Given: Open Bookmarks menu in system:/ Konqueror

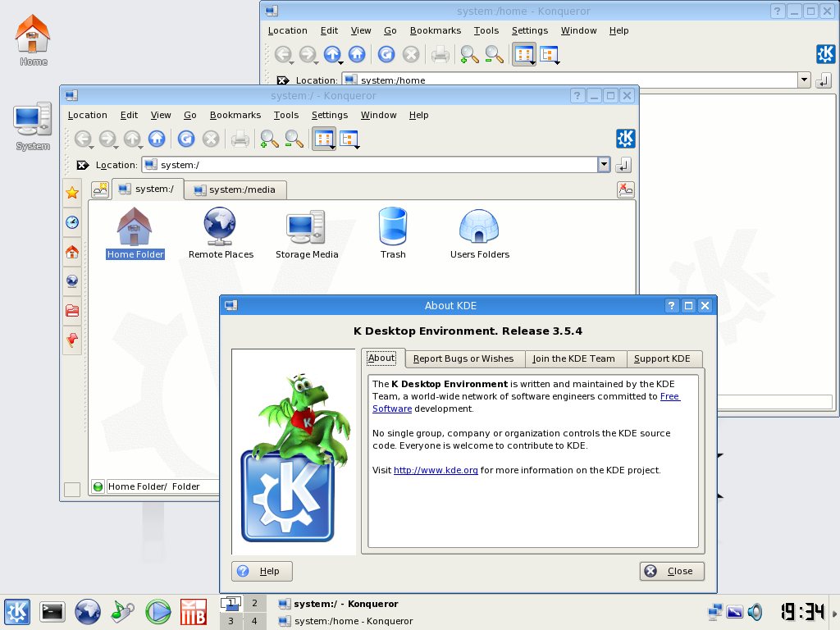Looking at the screenshot, I should (x=235, y=115).
